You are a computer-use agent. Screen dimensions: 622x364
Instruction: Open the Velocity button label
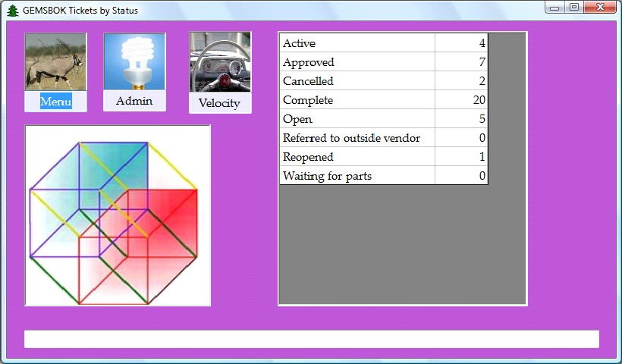pyautogui.click(x=220, y=103)
